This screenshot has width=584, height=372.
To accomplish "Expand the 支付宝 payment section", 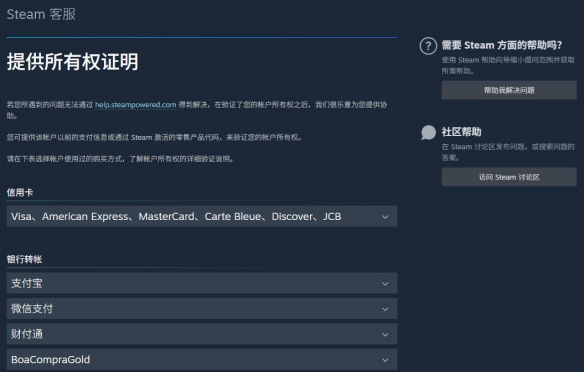I will point(202,283).
